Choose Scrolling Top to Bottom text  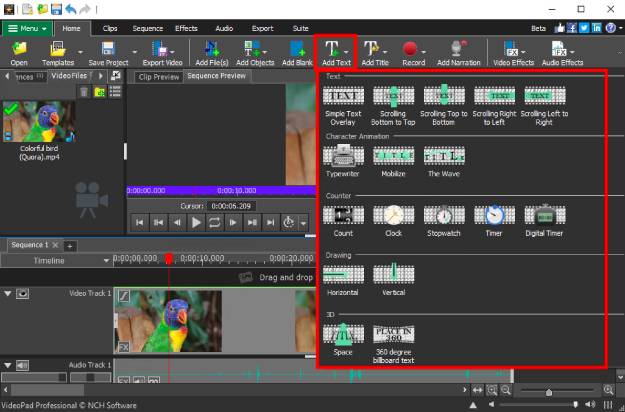(x=444, y=106)
